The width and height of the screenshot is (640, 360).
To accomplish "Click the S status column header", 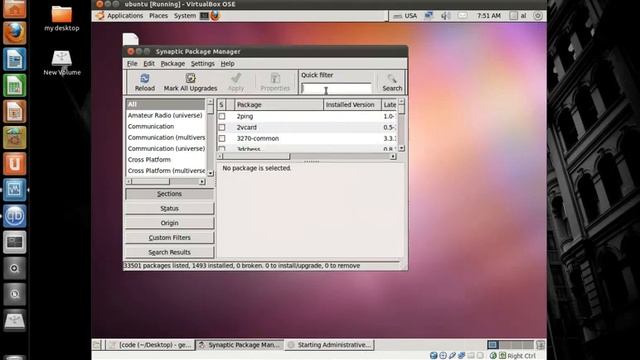I will pos(221,105).
